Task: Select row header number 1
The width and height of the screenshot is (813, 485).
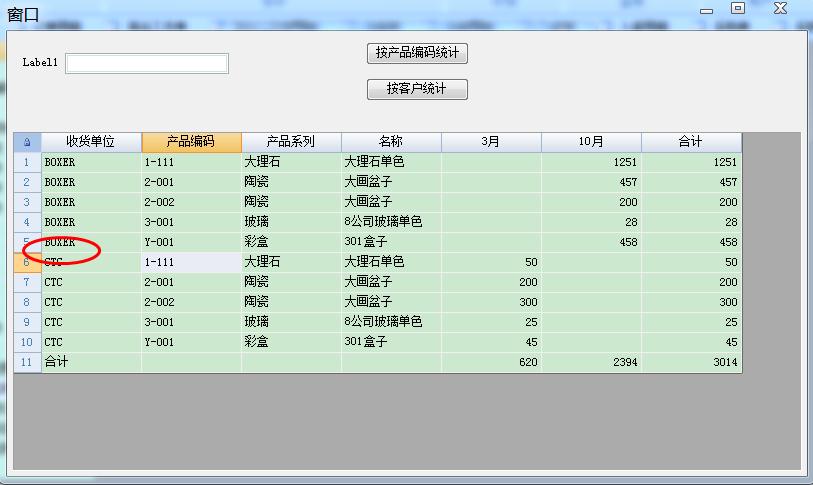Action: (27, 162)
